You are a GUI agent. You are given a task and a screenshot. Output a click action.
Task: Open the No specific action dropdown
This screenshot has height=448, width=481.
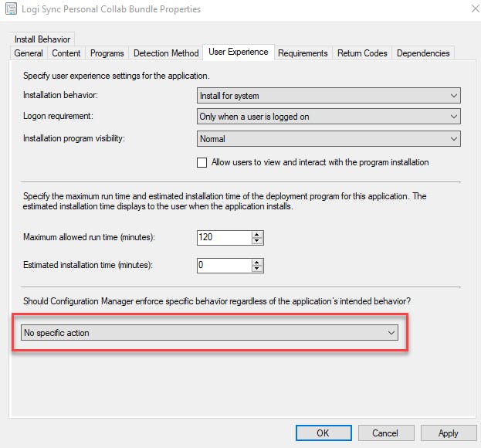point(209,333)
